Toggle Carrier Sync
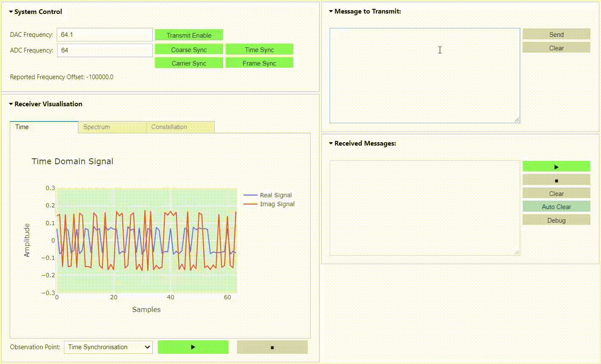Viewport: 601px width, 364px height. (x=189, y=63)
